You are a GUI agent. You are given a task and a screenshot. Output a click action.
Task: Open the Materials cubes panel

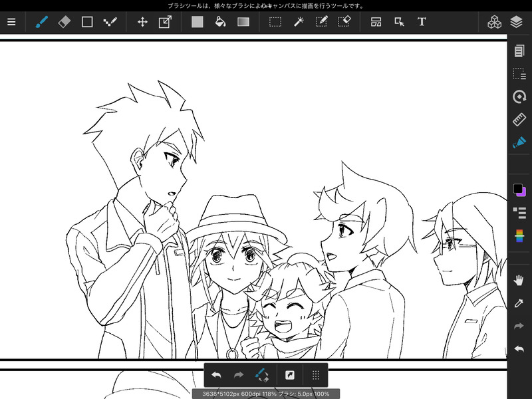pyautogui.click(x=494, y=22)
